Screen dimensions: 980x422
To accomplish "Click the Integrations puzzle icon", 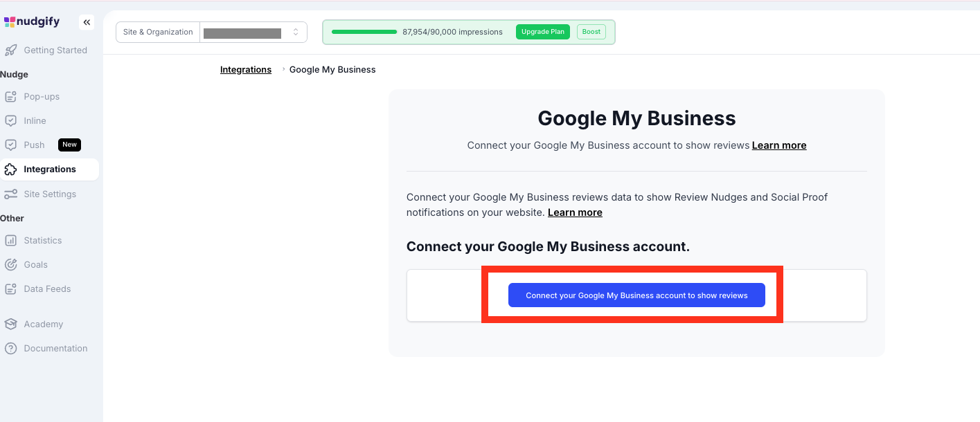I will pyautogui.click(x=10, y=169).
